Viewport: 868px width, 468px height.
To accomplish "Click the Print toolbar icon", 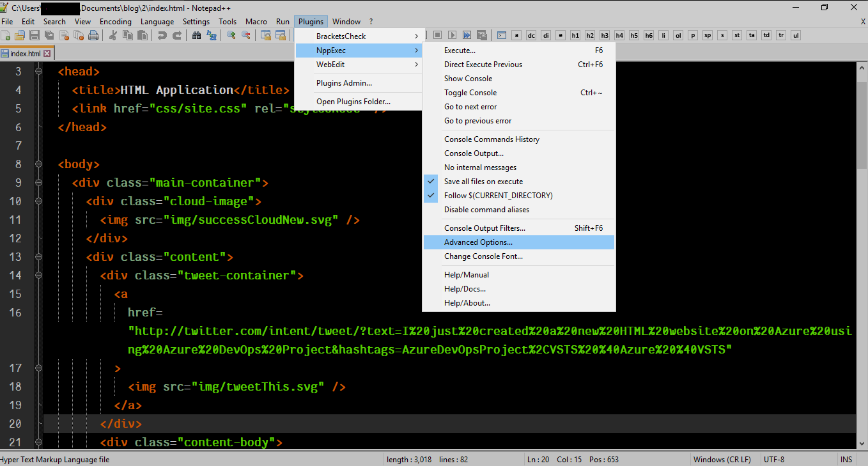I will [93, 36].
